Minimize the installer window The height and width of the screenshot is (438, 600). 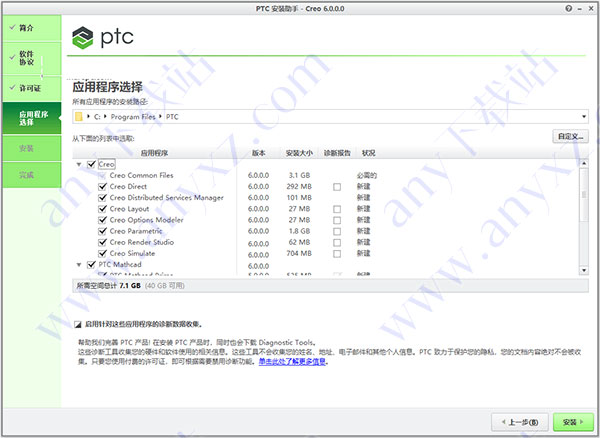[580, 8]
